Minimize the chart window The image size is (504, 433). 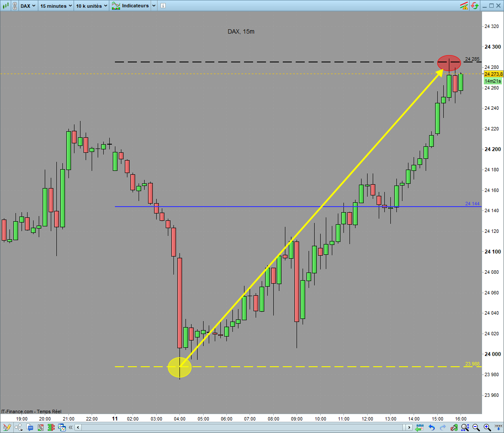point(484,6)
